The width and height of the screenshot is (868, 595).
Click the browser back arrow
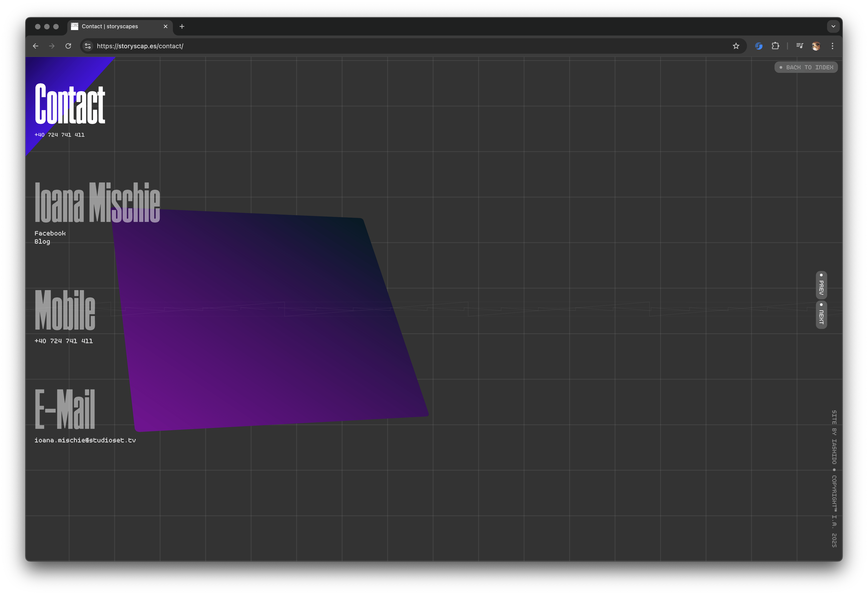(x=35, y=46)
